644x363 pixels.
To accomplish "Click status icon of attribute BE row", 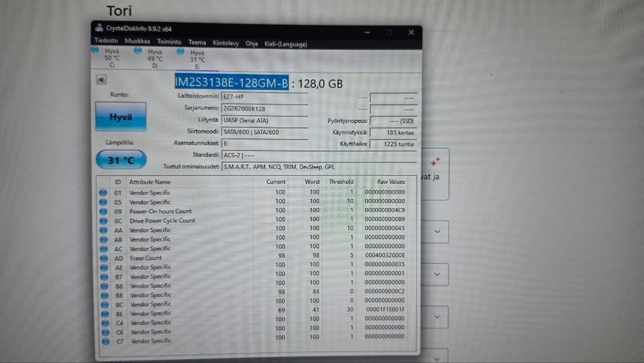I will click(105, 314).
